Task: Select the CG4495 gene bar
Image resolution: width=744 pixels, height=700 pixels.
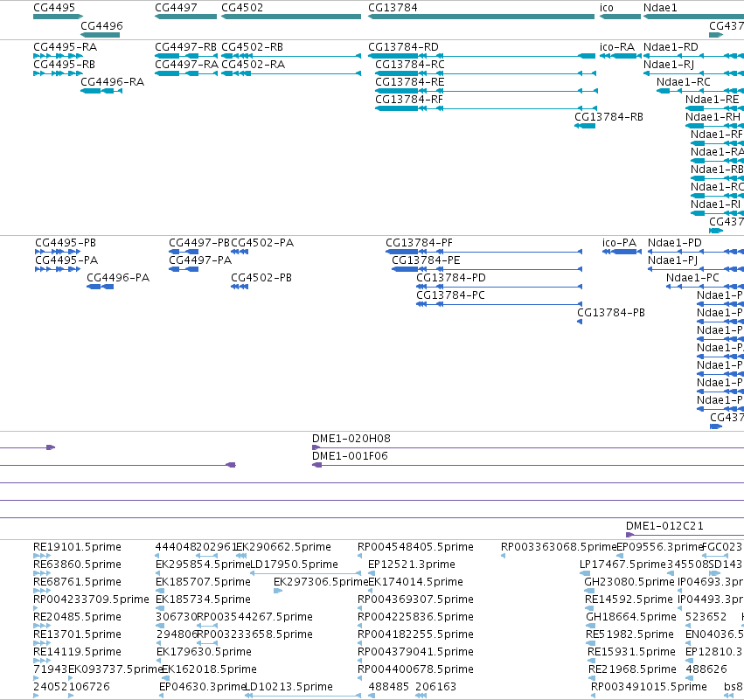Action: [58, 17]
